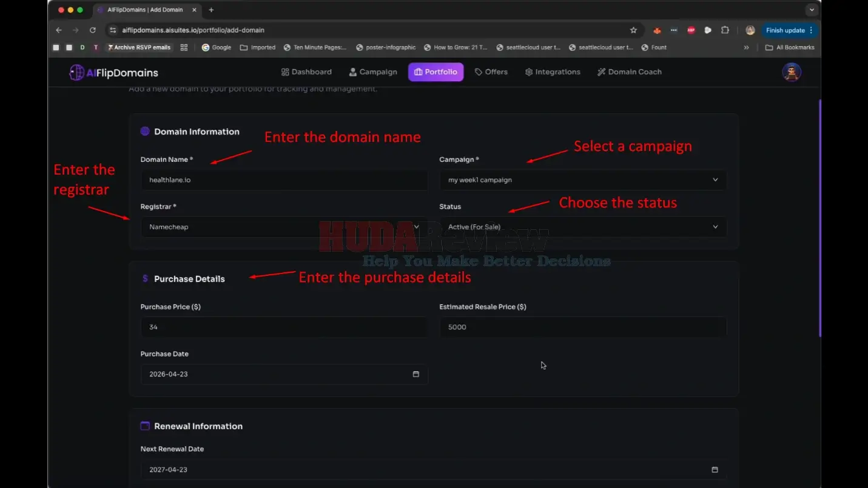Close the AIFlipDomains Add Domain tab
Image resolution: width=868 pixels, height=488 pixels.
point(195,10)
